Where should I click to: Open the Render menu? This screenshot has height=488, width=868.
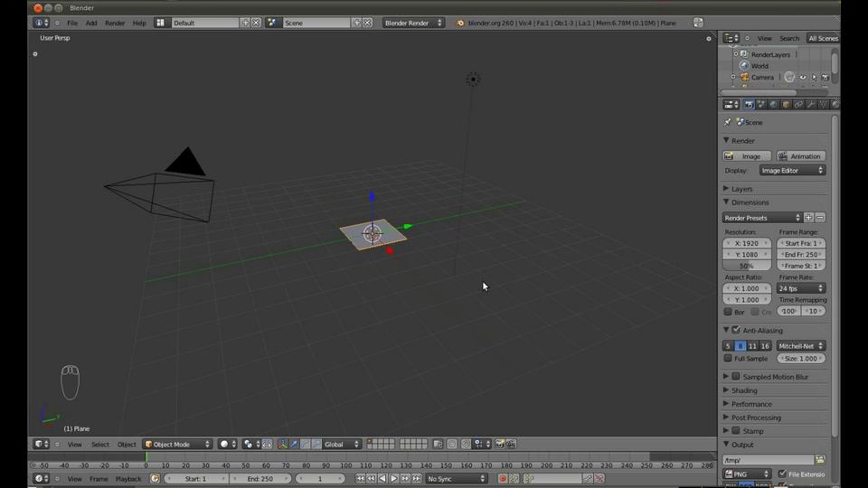115,23
